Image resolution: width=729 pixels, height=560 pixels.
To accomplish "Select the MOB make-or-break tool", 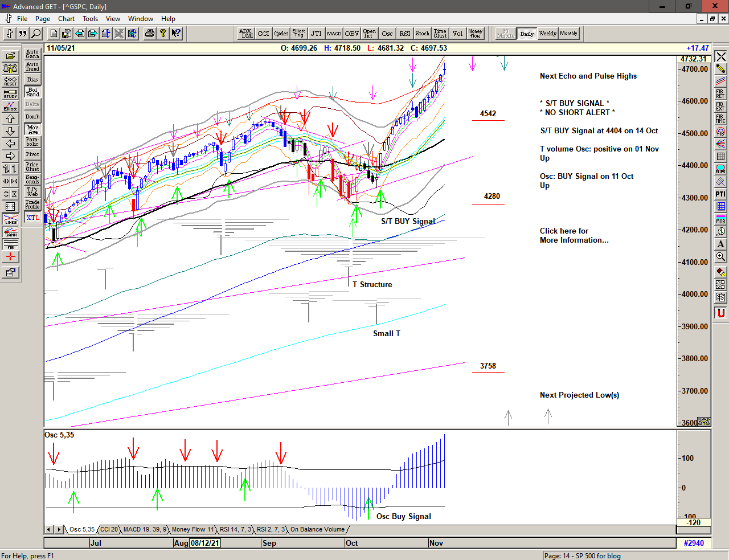I will 720,219.
